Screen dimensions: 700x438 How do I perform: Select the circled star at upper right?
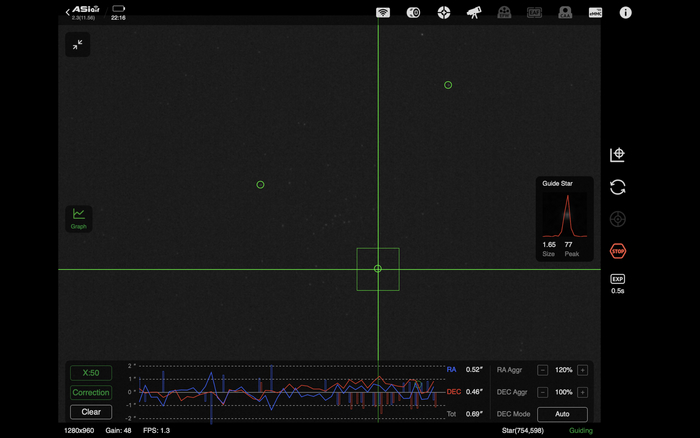(448, 85)
